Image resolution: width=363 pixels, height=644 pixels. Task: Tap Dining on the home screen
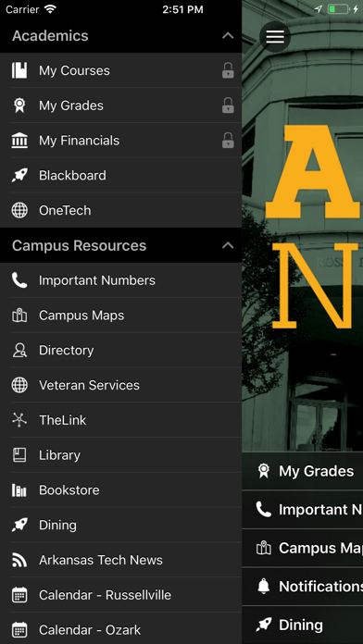click(303, 625)
